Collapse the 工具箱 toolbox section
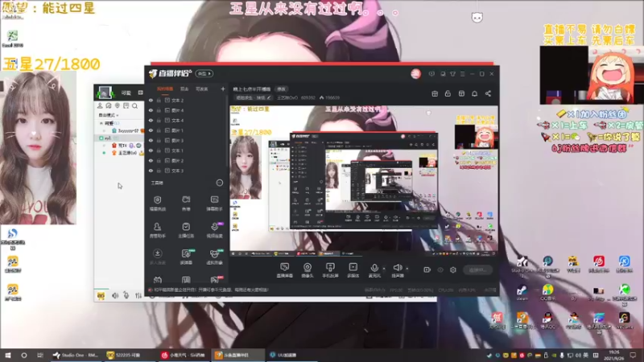 pyautogui.click(x=219, y=183)
